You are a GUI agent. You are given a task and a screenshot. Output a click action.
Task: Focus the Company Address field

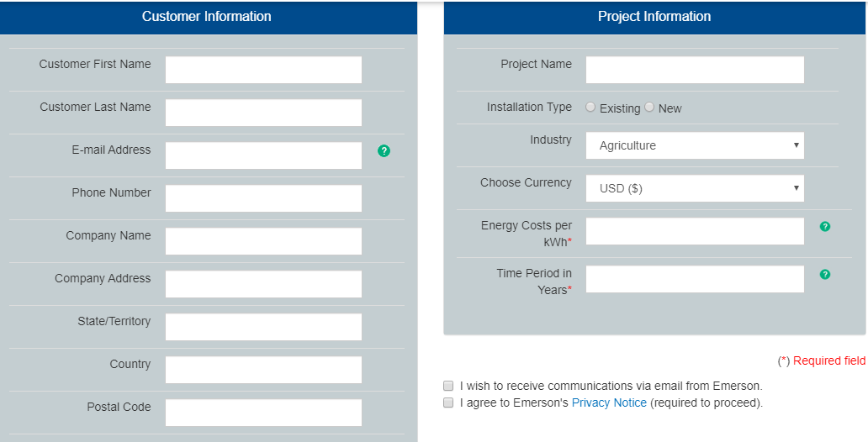coord(263,284)
